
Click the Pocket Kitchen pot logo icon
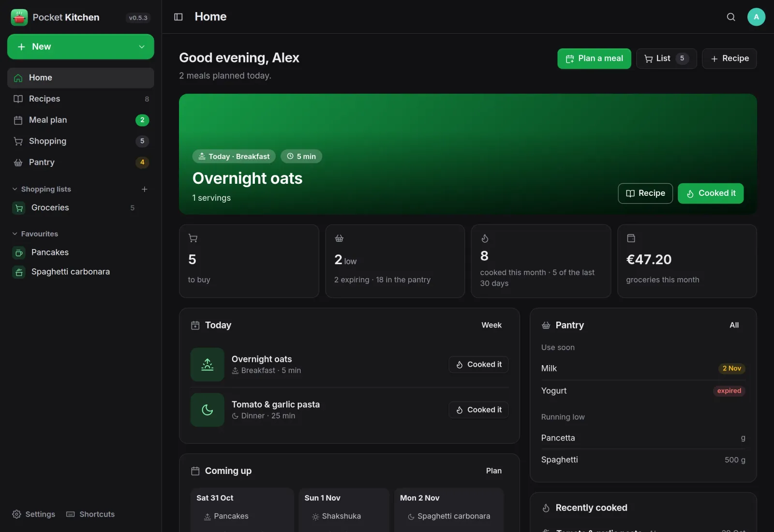(19, 17)
